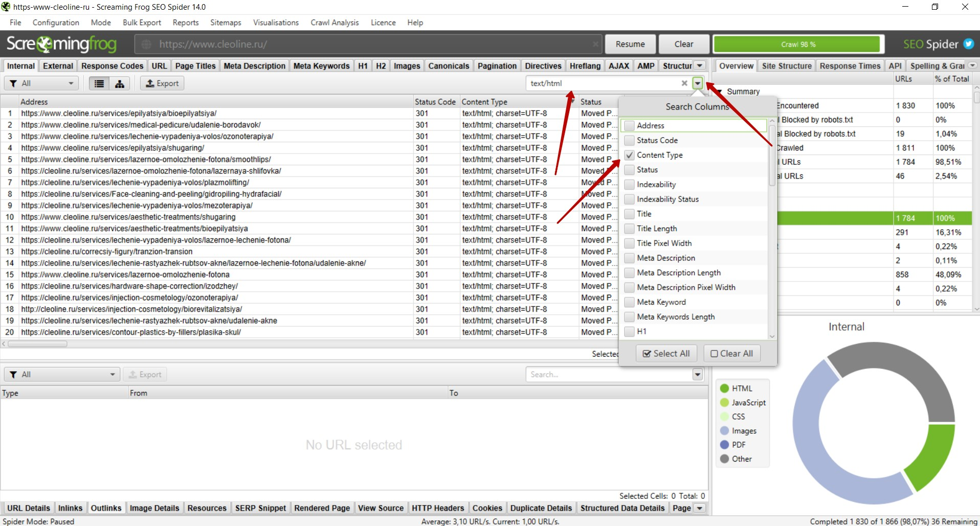980x526 pixels.
Task: Click the Crawl 98% progress bar
Action: pos(798,45)
